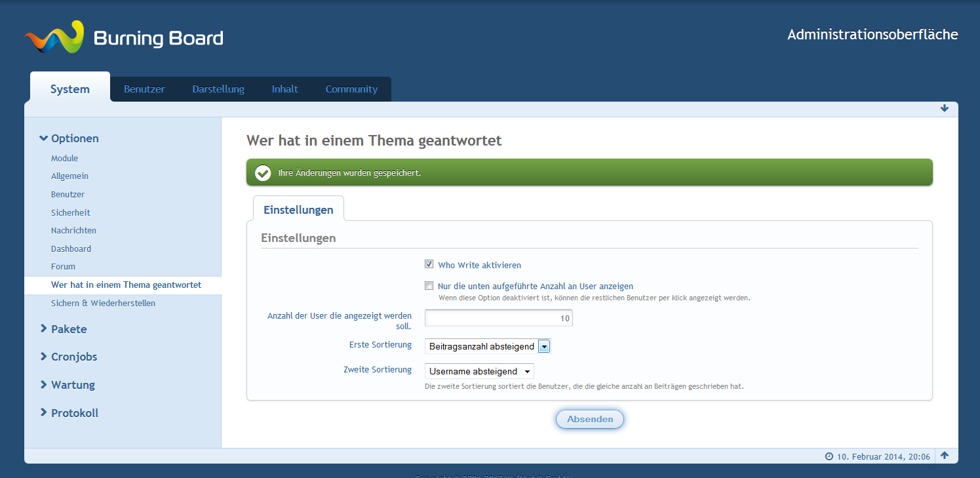980x478 pixels.
Task: Uncheck Who Write aktivieren checkbox
Action: [x=429, y=265]
